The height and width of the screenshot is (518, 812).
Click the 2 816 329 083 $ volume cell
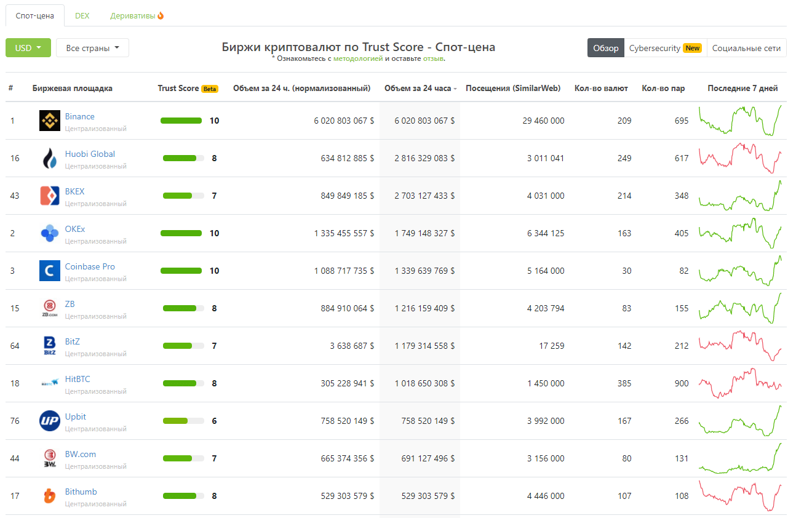pyautogui.click(x=424, y=158)
